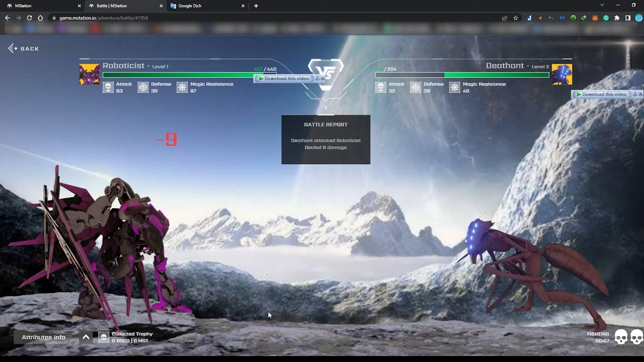Click Roboticist's Defense shield icon
Viewport: 644px width, 362px height.
(x=143, y=87)
